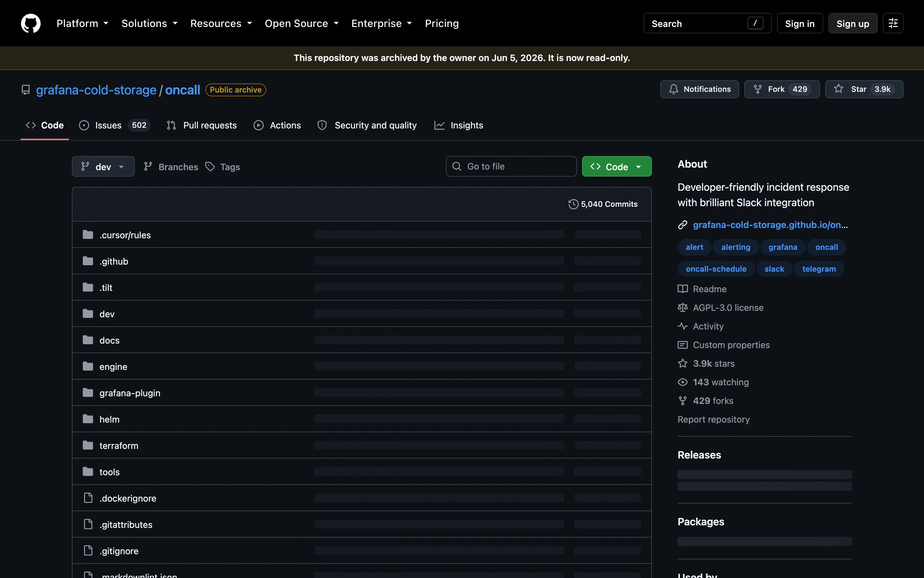The height and width of the screenshot is (578, 924).
Task: Expand the Open Source menu
Action: 302,23
